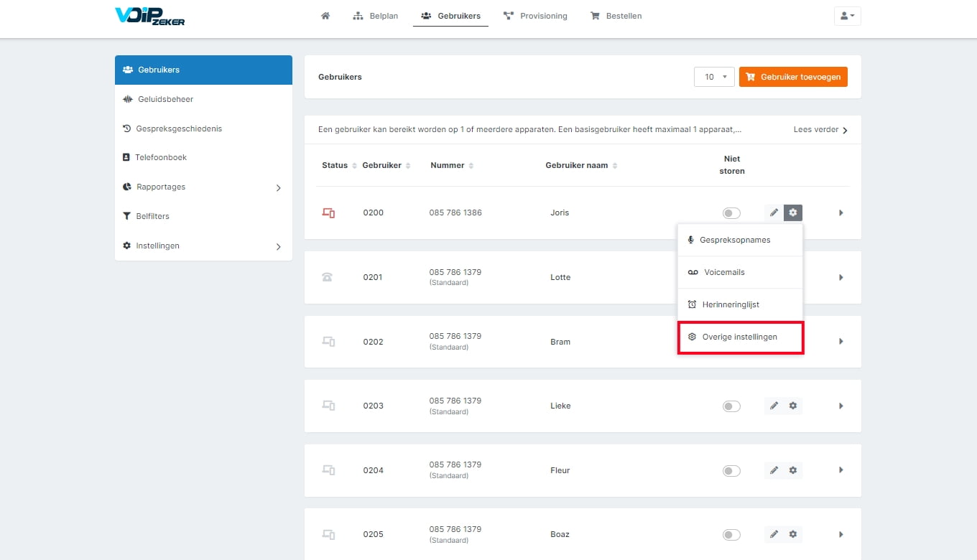Click extension number 0204
This screenshot has width=977, height=560.
(373, 470)
